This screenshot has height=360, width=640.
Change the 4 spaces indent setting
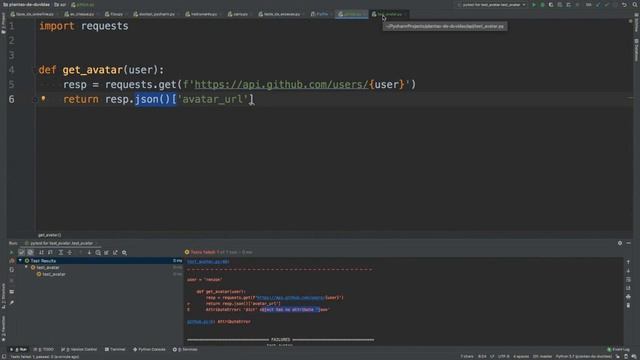pos(521,356)
